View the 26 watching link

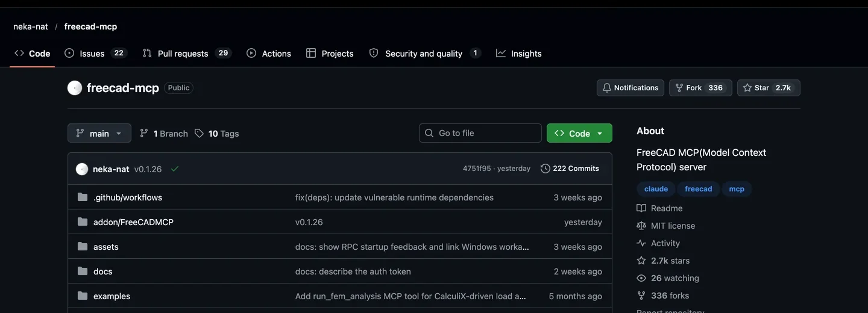click(x=668, y=278)
